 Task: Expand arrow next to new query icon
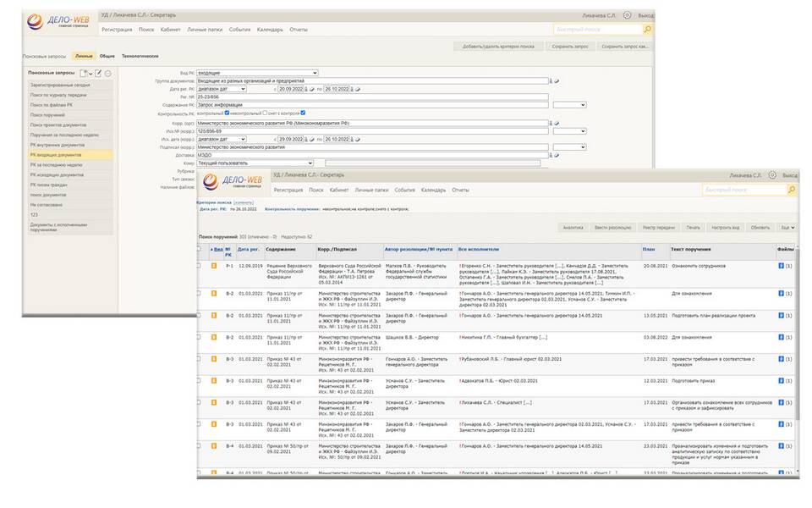tap(91, 75)
